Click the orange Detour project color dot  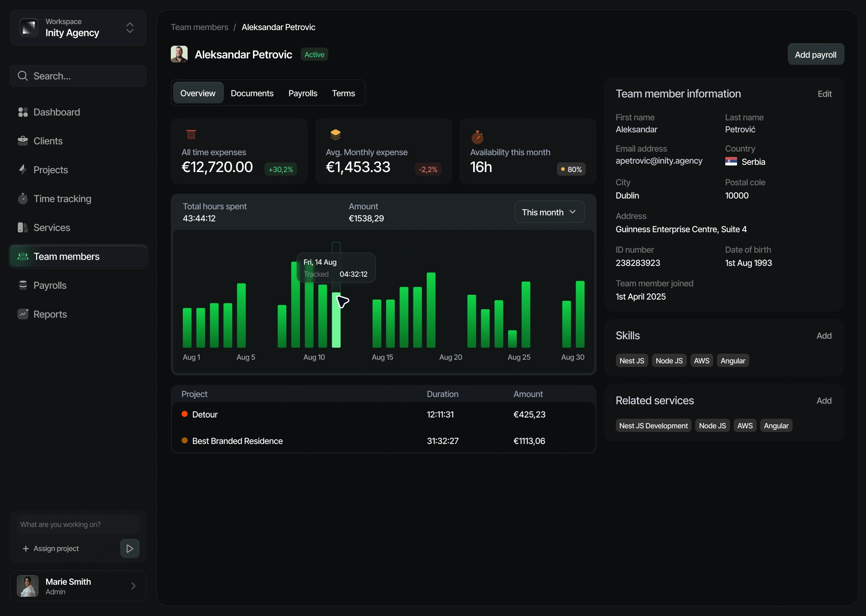pos(185,414)
